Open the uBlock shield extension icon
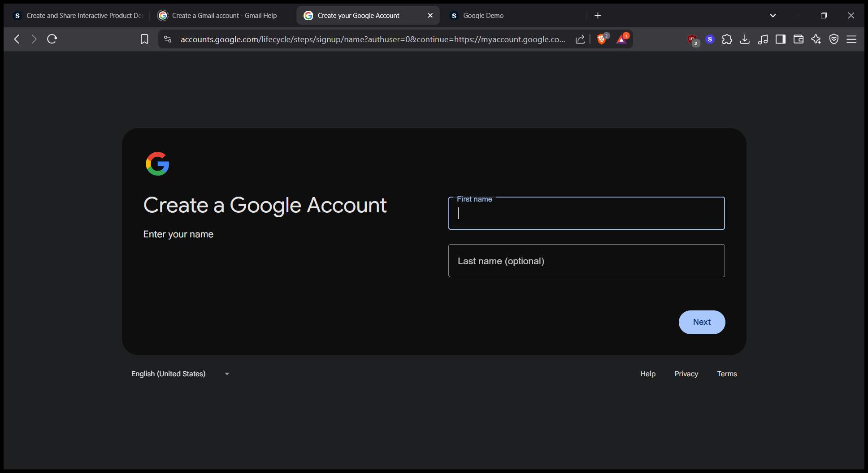The height and width of the screenshot is (473, 868). point(693,39)
